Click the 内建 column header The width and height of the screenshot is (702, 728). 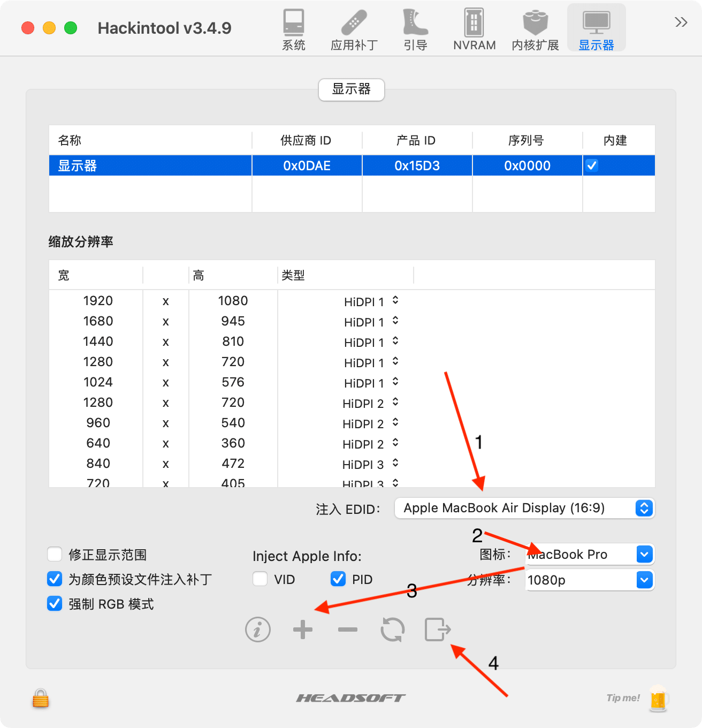[x=619, y=140]
